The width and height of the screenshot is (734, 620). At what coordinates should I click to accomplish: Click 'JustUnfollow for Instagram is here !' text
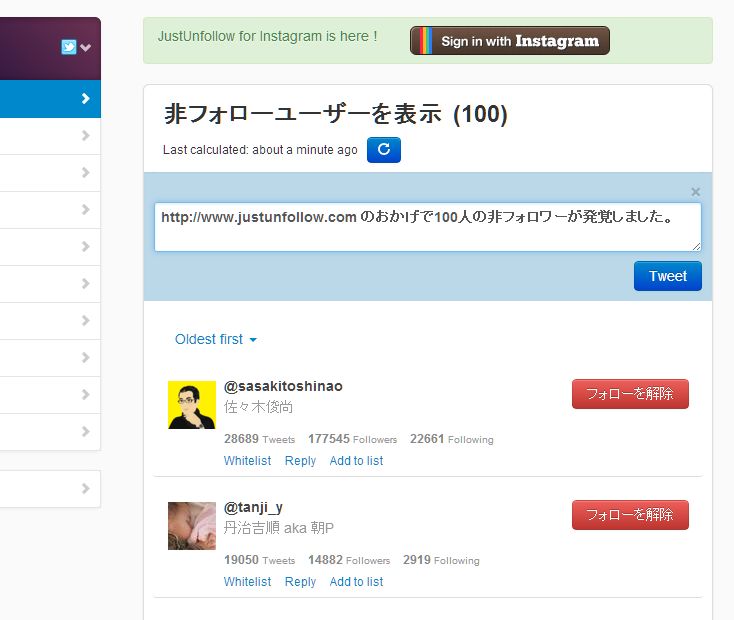(267, 36)
